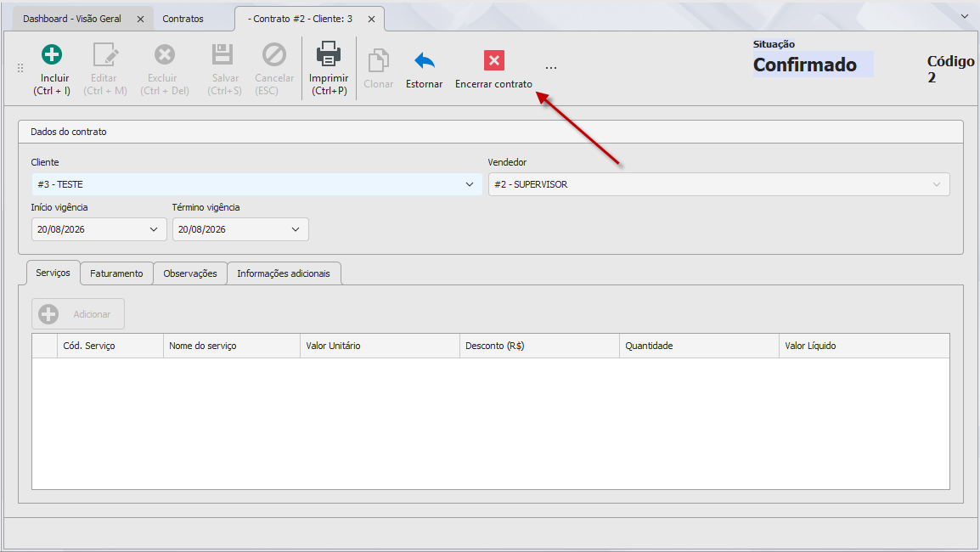Screen dimensions: 980x552
Task: Click the Cliente field showing #3 - TESTE
Action: click(256, 184)
